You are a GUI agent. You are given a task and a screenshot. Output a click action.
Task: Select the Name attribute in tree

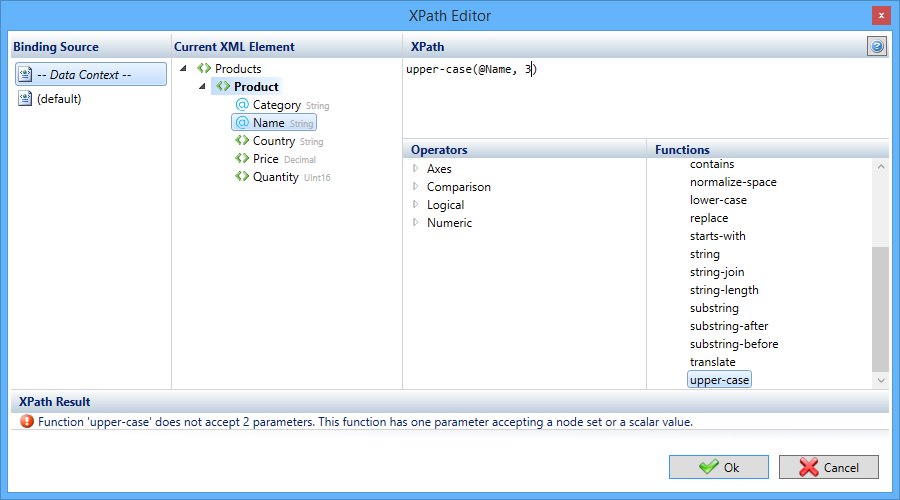(x=274, y=122)
